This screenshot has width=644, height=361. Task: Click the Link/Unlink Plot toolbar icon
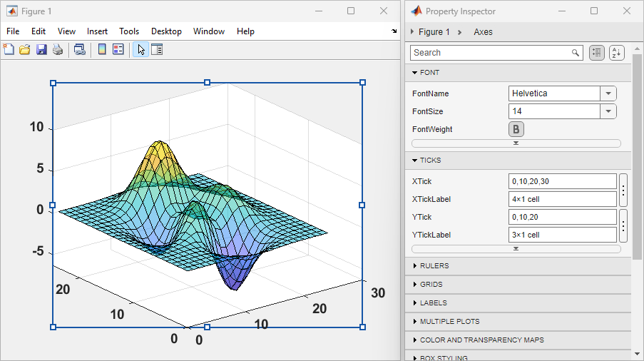(x=80, y=50)
